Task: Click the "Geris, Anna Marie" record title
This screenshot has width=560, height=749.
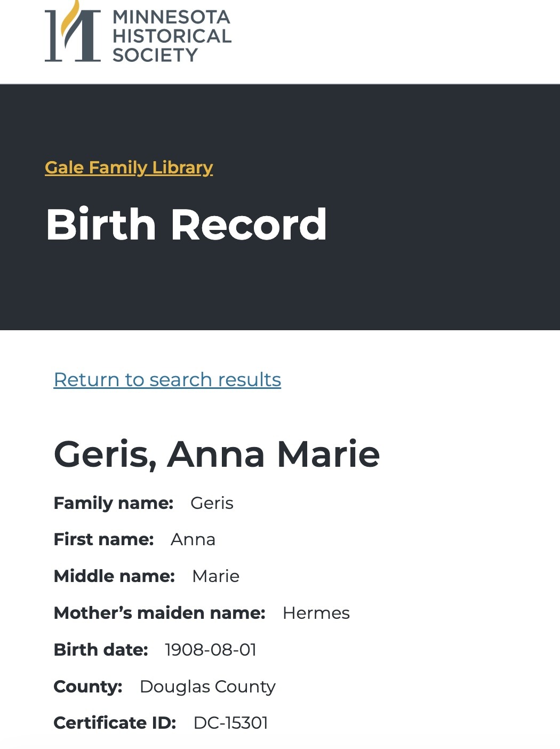Action: [x=217, y=455]
